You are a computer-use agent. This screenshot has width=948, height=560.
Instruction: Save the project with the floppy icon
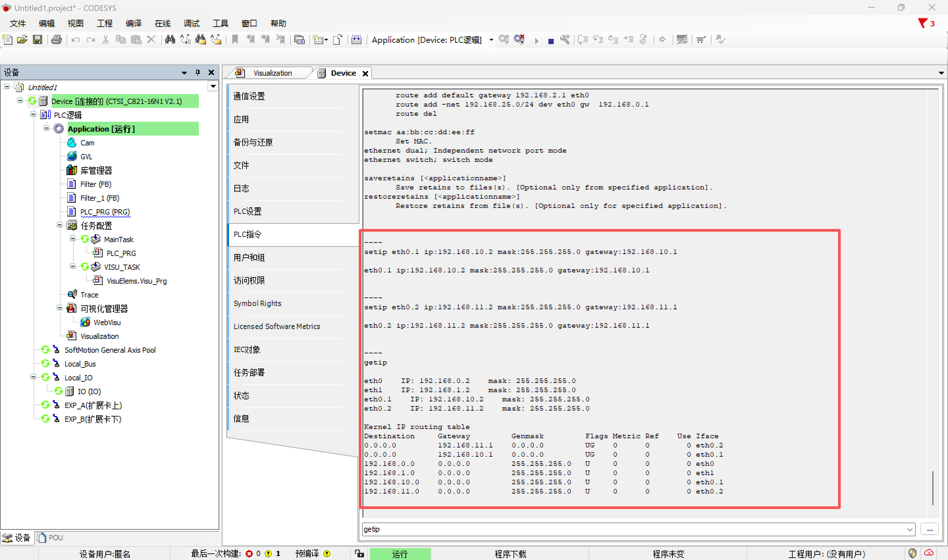(38, 39)
